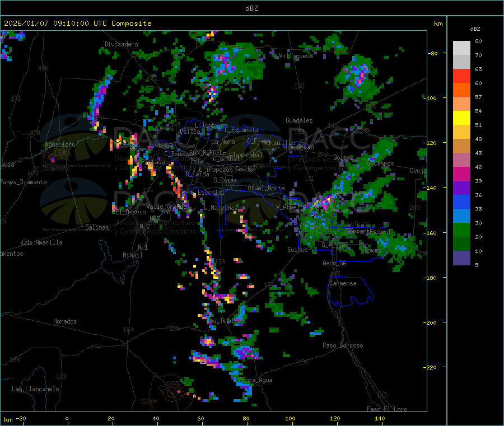The image size is (504, 426).
Task: Click the royal blue 36 dBZ swatch
Action: pos(461,202)
